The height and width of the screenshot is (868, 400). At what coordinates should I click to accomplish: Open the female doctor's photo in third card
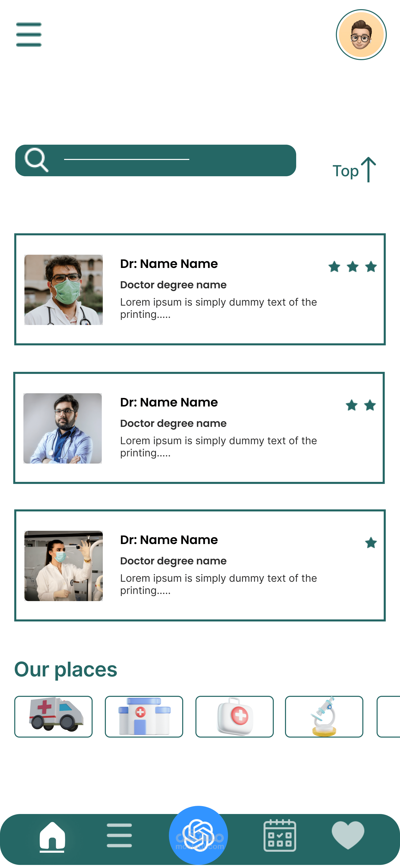(63, 566)
